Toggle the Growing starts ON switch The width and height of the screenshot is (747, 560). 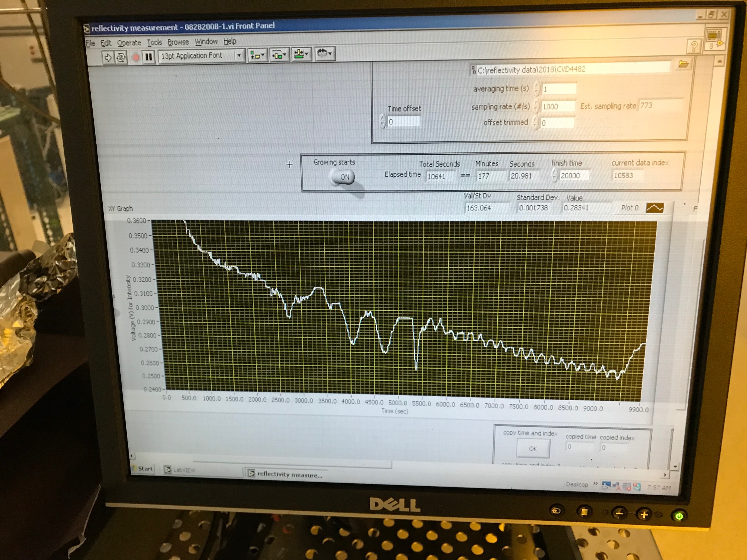pyautogui.click(x=343, y=177)
